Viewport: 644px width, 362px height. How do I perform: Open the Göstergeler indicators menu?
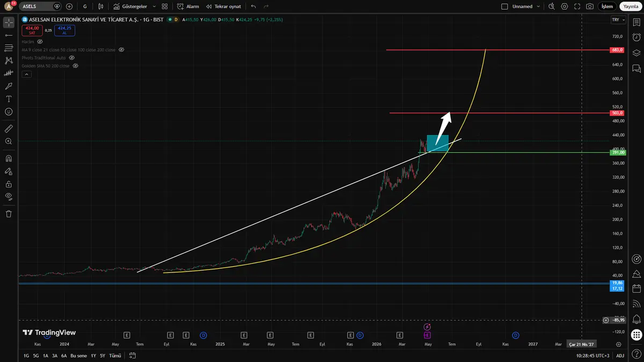pyautogui.click(x=130, y=6)
